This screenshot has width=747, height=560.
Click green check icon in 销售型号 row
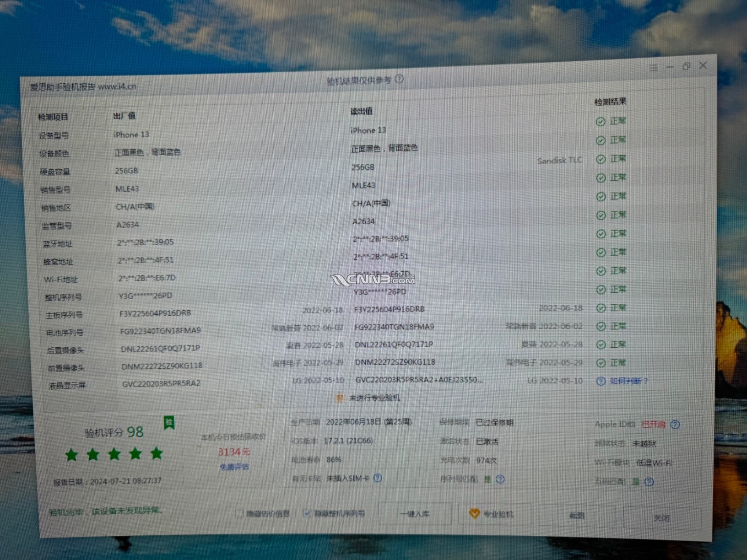[601, 178]
